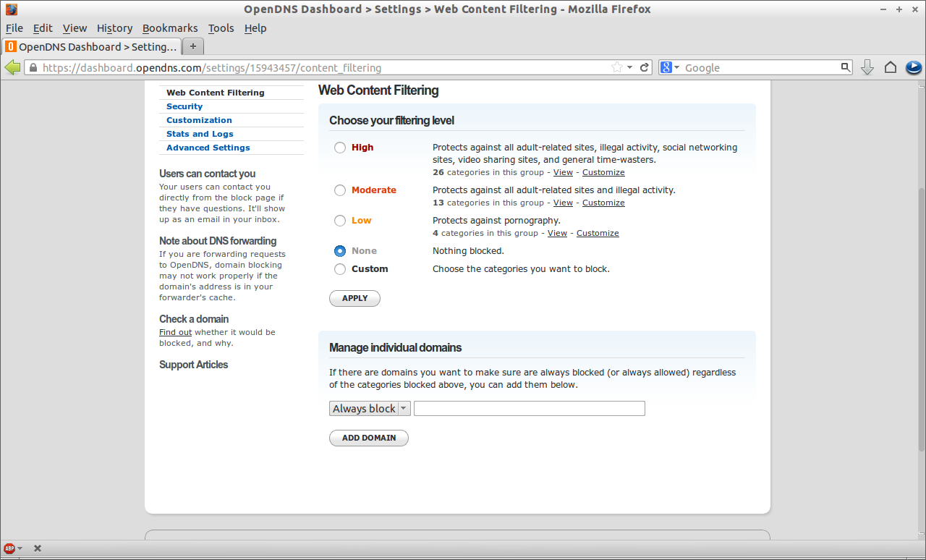The image size is (926, 560).
Task: Open Web Content Filtering sidebar item
Action: [x=216, y=93]
